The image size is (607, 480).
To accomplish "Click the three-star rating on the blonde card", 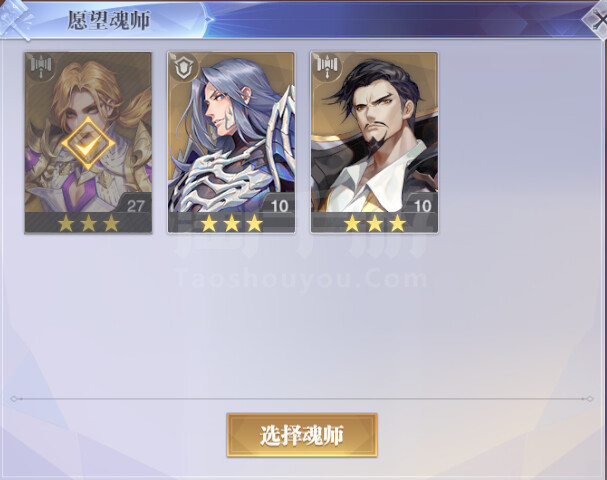I will 88,223.
